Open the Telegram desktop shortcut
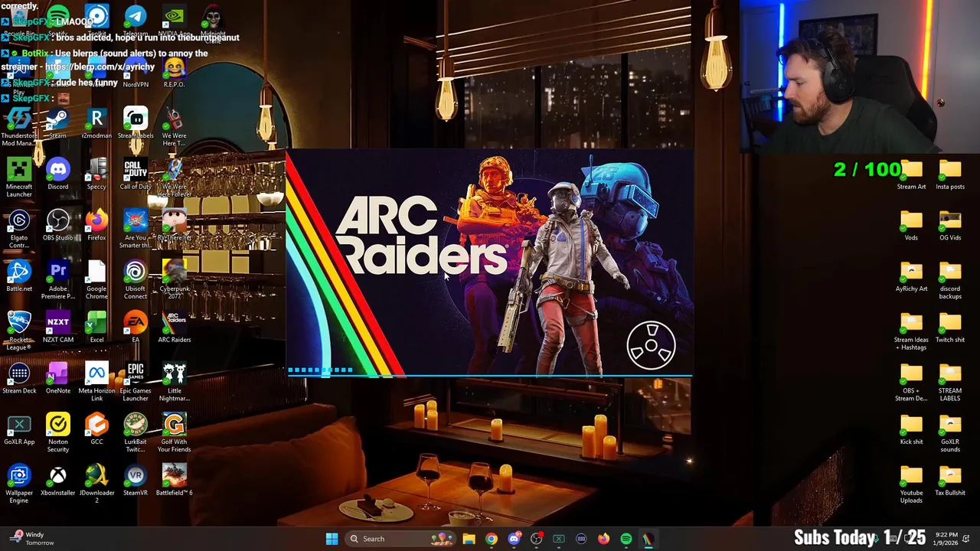Image resolution: width=980 pixels, height=551 pixels. pyautogui.click(x=136, y=18)
